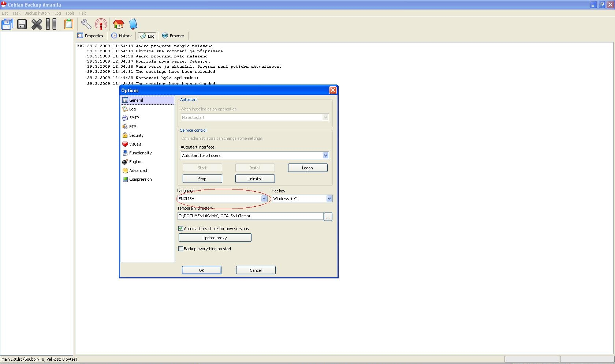Browse for temporary directory with ... button
This screenshot has height=364, width=615.
click(328, 217)
